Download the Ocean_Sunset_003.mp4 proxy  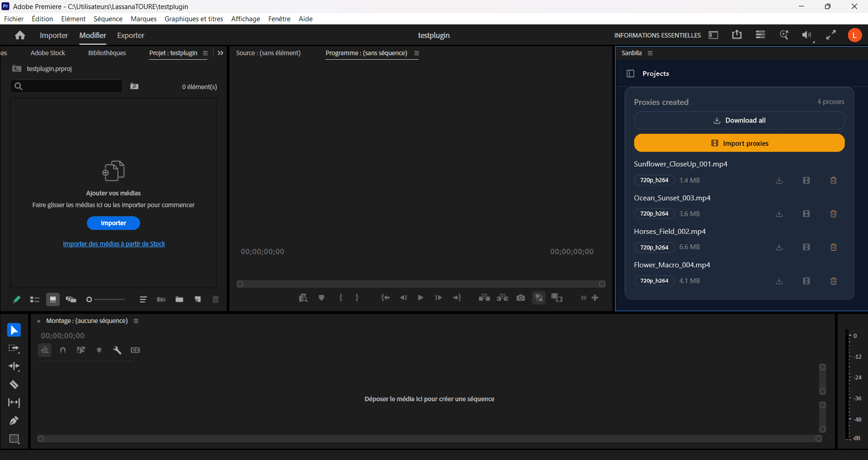click(x=779, y=214)
